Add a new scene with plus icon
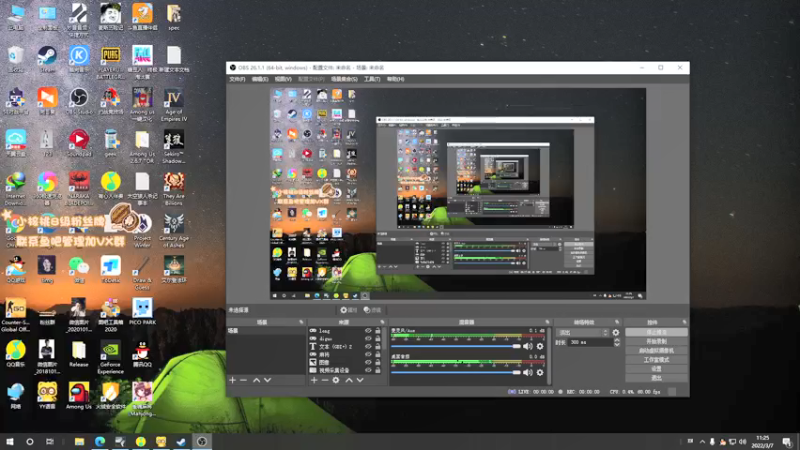 233,380
